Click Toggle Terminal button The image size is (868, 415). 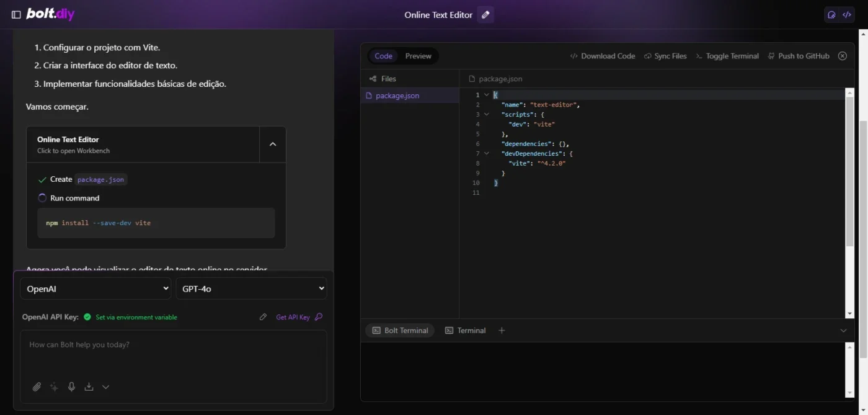pos(727,56)
